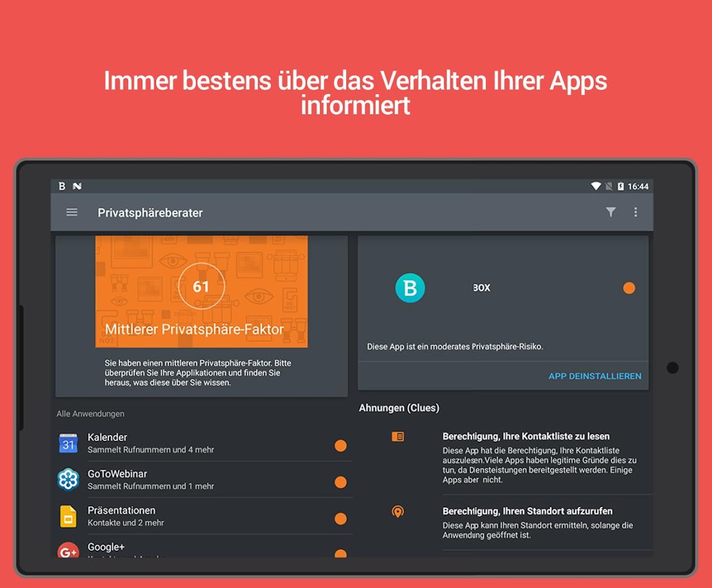712x588 pixels.
Task: Select the Alle Anwendungen section header
Action: (89, 414)
